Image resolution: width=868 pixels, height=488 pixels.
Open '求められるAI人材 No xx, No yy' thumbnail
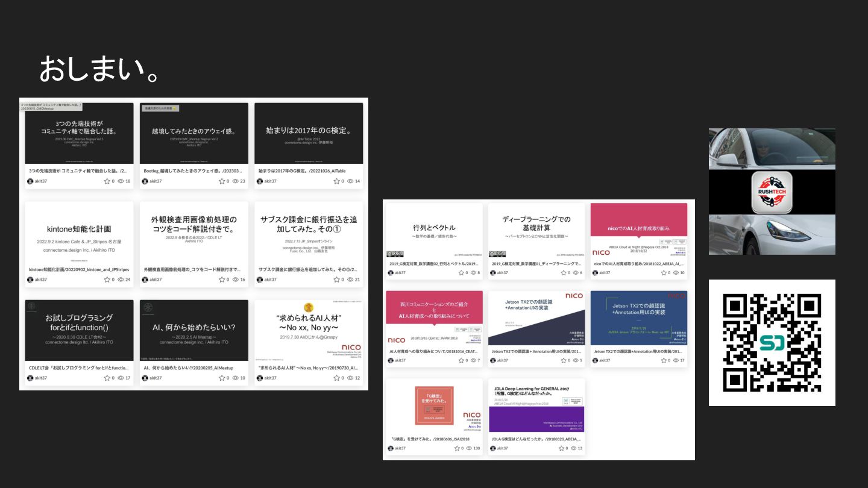[x=309, y=330]
